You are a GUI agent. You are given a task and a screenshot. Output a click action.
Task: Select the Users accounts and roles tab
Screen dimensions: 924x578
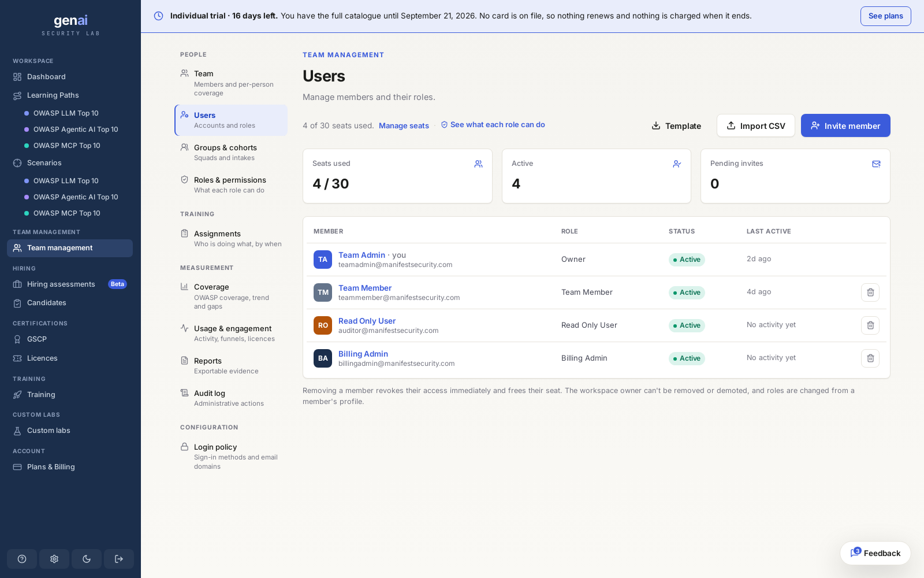[x=231, y=120]
